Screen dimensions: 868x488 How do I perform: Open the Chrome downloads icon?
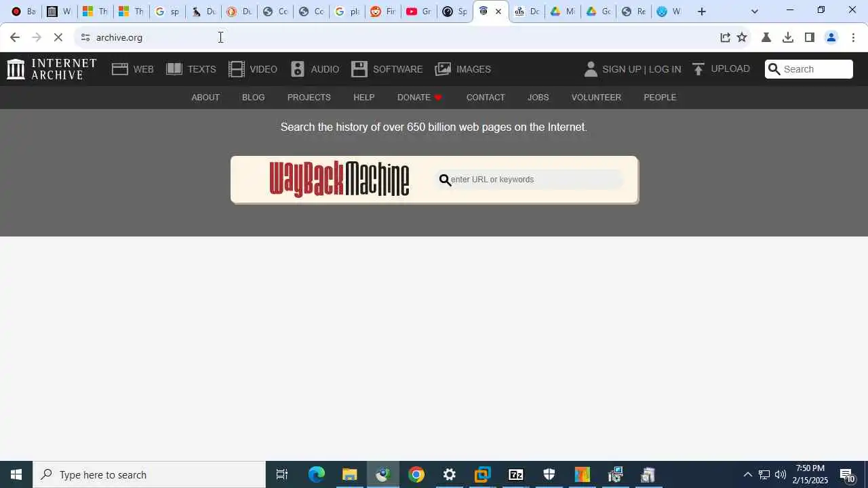(788, 37)
